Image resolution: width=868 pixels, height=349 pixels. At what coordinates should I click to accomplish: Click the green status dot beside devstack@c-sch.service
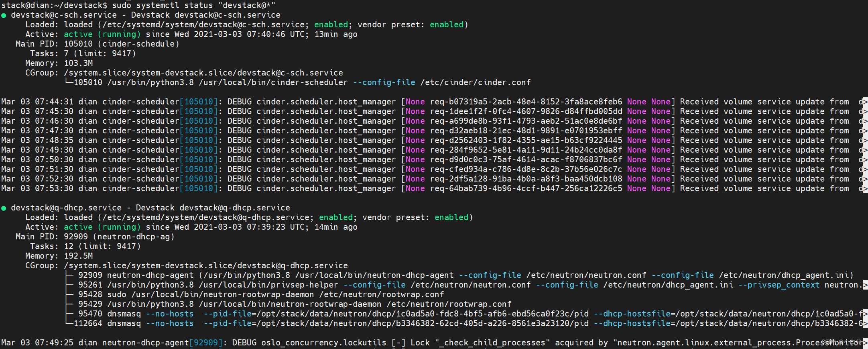4,15
